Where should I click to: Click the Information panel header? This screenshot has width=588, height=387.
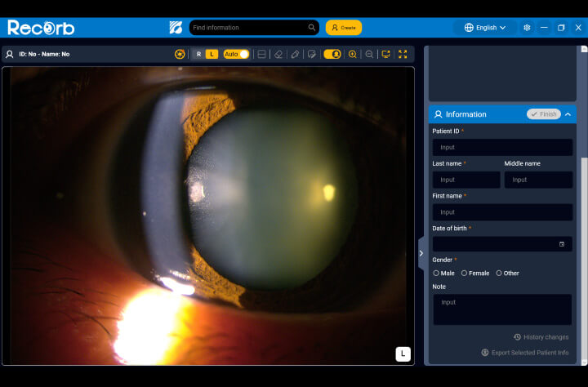pos(502,114)
